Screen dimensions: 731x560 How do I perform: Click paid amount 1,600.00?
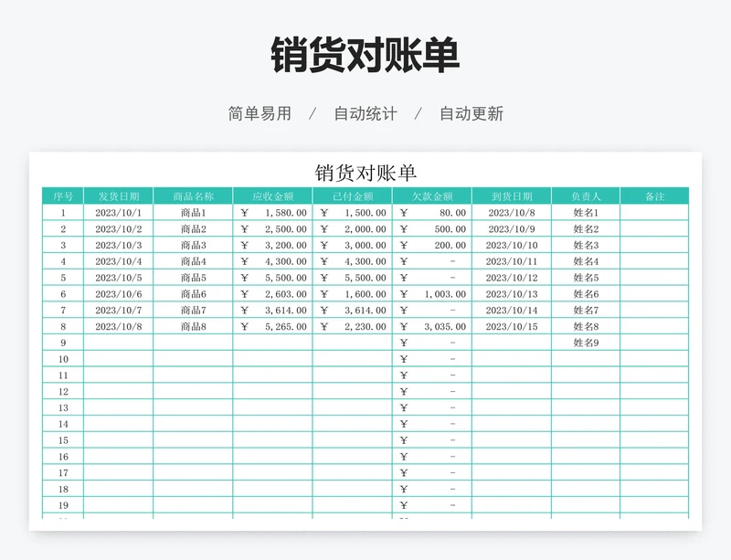[x=353, y=294]
